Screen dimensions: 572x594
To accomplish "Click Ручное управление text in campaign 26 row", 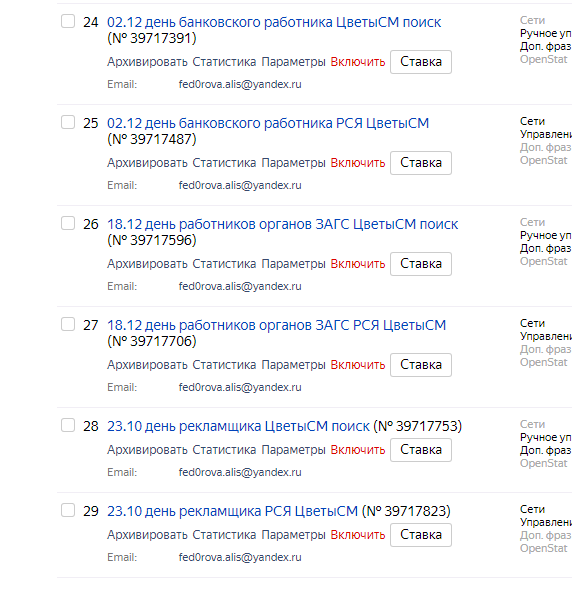I will coord(546,236).
